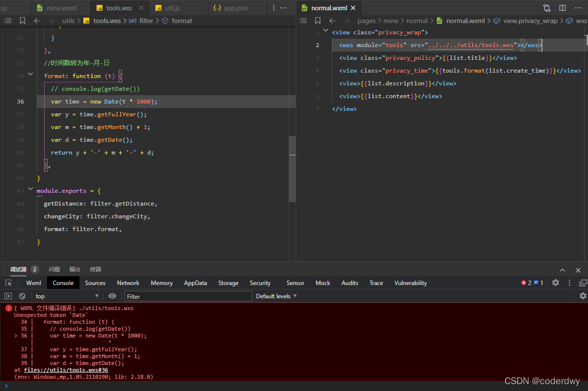The height and width of the screenshot is (391, 588).
Task: Open the util.js editor tab
Action: [173, 8]
